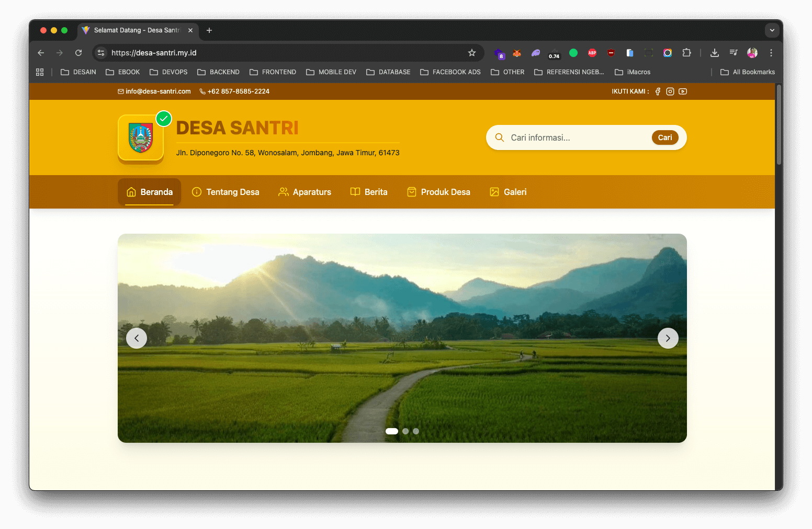Open the Chrome three-dot menu

tap(771, 53)
